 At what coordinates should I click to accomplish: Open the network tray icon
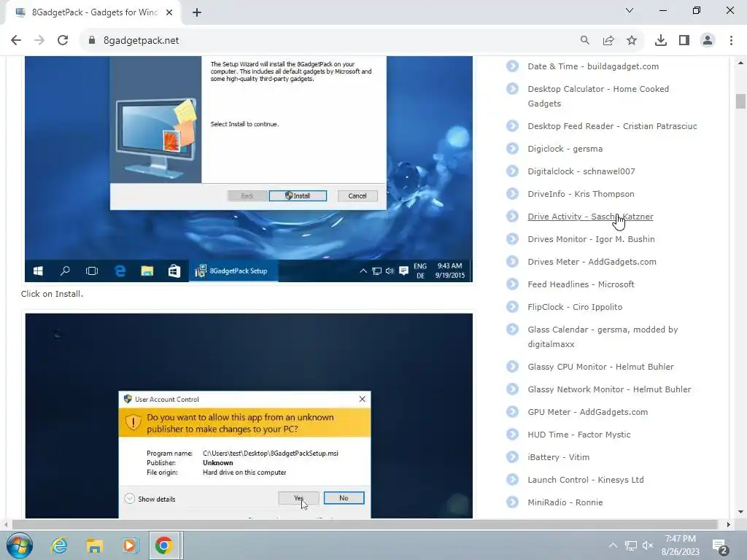631,545
